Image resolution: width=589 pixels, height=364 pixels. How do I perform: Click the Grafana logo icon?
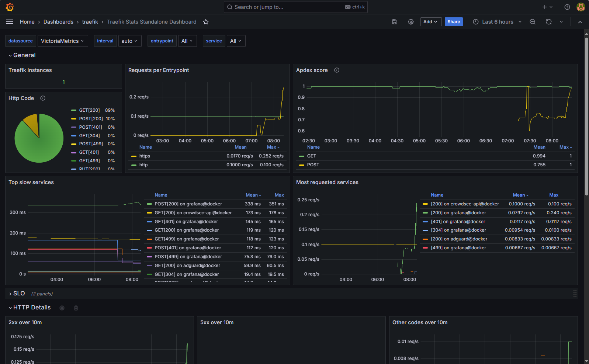(x=10, y=7)
